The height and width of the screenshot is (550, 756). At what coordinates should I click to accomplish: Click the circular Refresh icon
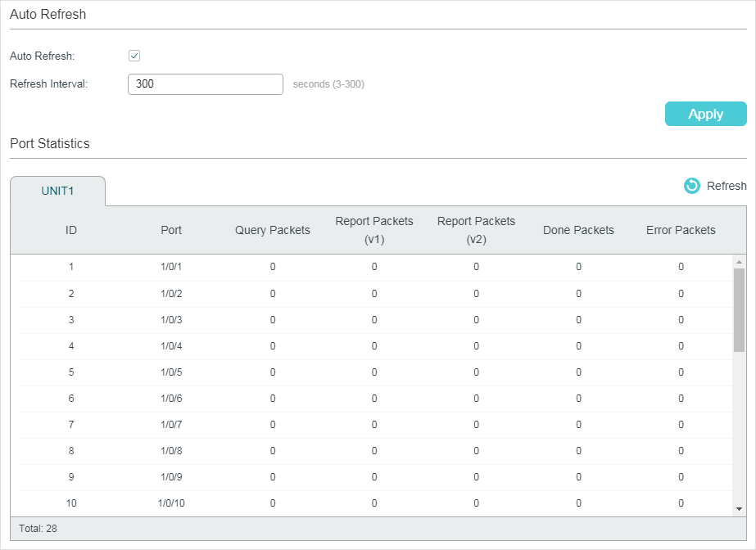pos(692,186)
